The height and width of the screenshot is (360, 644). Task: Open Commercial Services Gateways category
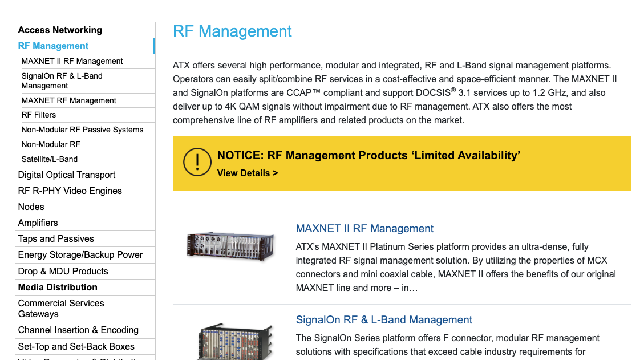click(61, 309)
